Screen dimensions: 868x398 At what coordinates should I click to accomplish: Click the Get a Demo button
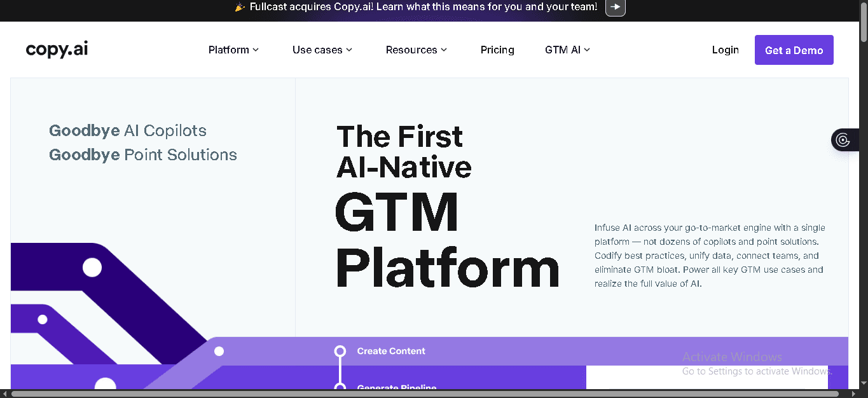pos(794,50)
